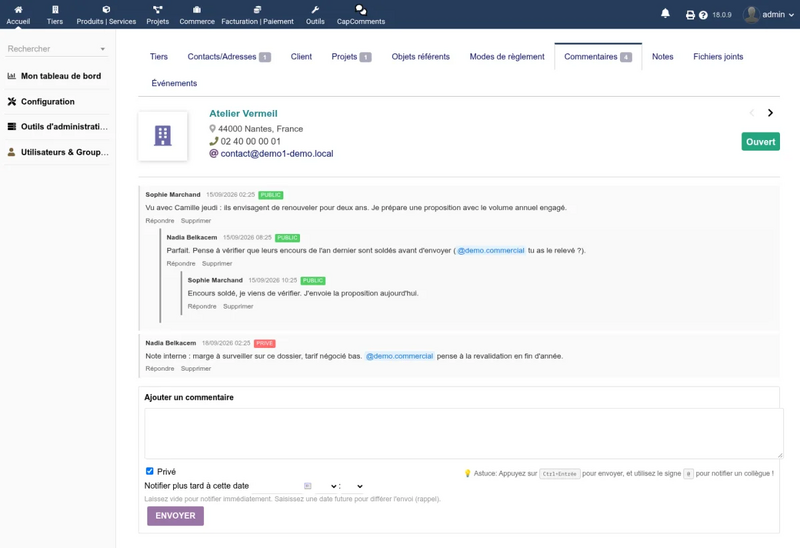Delete Sophie Marchand's 02:25 comment
800x548 pixels.
pyautogui.click(x=196, y=221)
